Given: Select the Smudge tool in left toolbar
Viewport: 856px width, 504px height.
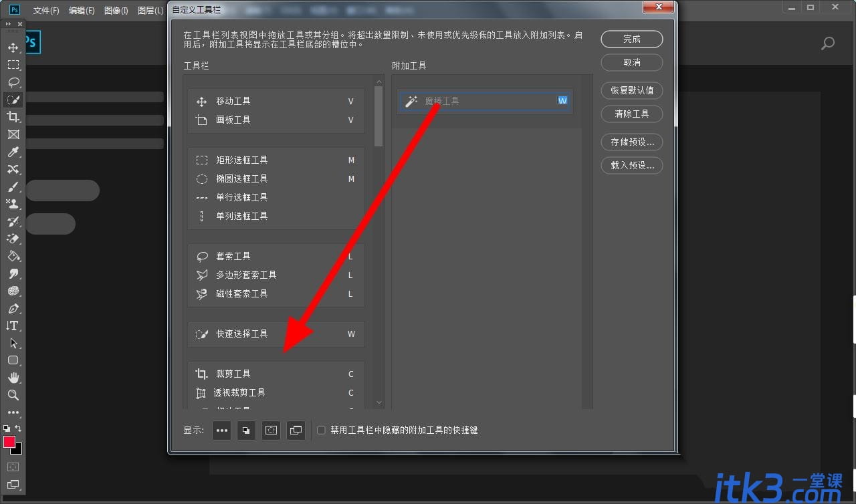Looking at the screenshot, I should pos(13,273).
